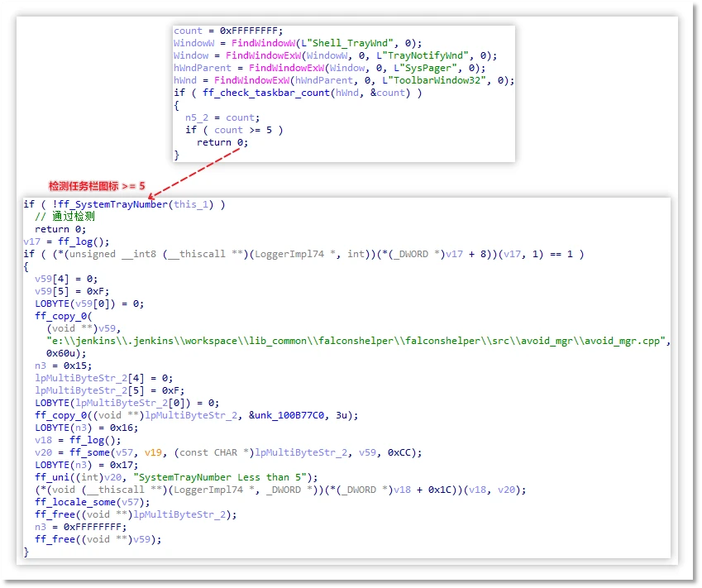Click 'LOBYTE(n3) = 0x16;' line

[87, 428]
